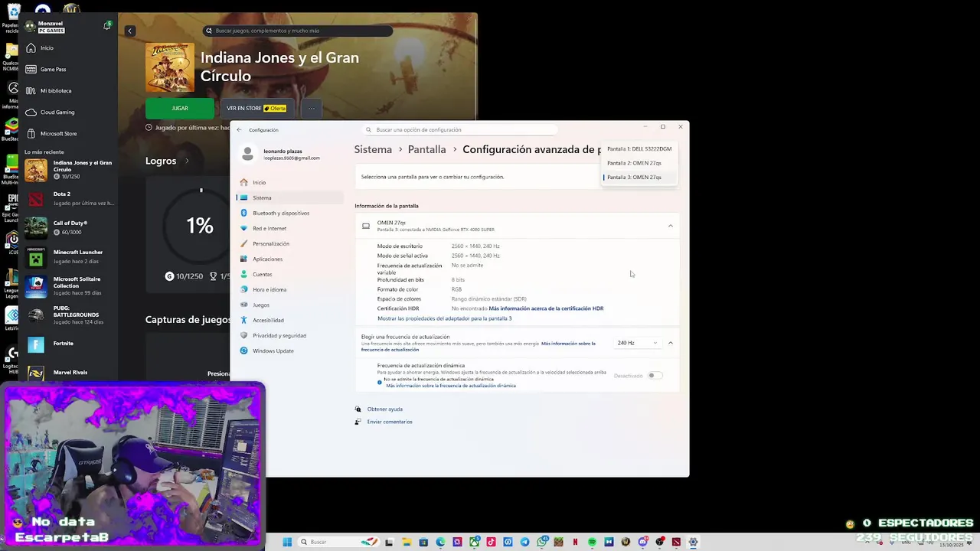Click VER EN STORE button
Image resolution: width=980 pixels, height=551 pixels.
tap(256, 108)
